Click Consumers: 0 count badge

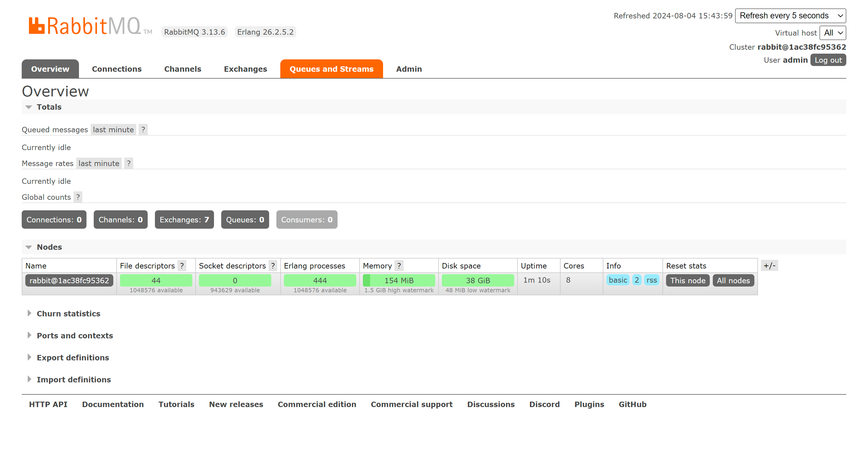307,220
